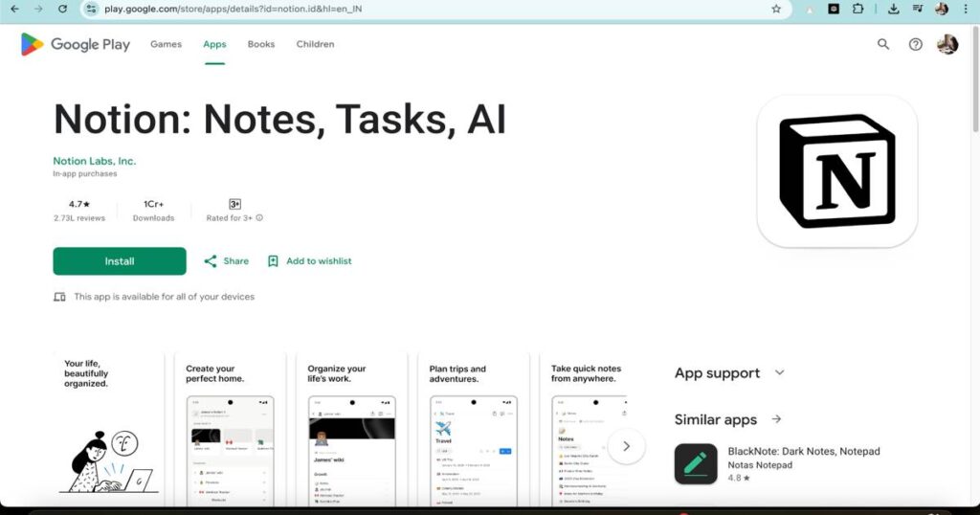The image size is (980, 515).
Task: Click the 3+ rating badge
Action: (x=235, y=205)
